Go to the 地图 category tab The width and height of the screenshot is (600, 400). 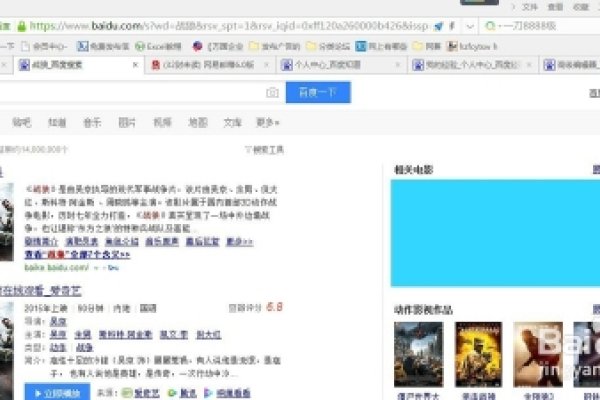198,122
